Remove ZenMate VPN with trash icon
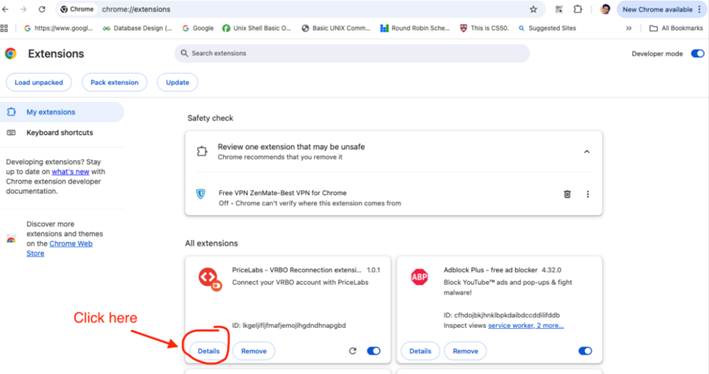709x374 pixels. pos(567,194)
